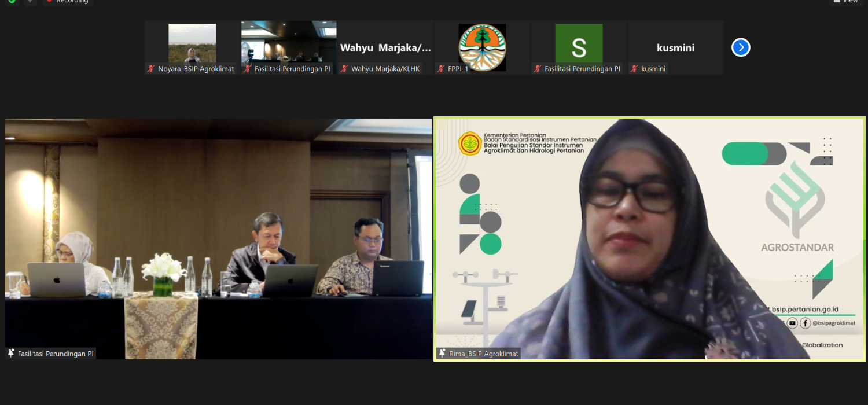Click muted mic icon beside FPPI_1
868x405 pixels.
coord(441,69)
